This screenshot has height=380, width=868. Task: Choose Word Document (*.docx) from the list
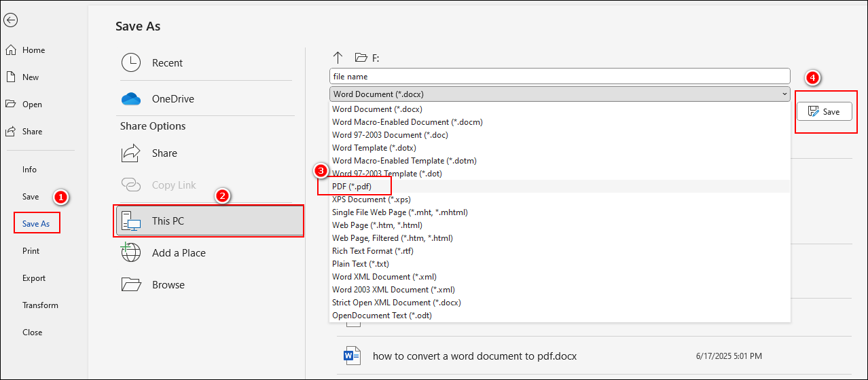coord(560,109)
